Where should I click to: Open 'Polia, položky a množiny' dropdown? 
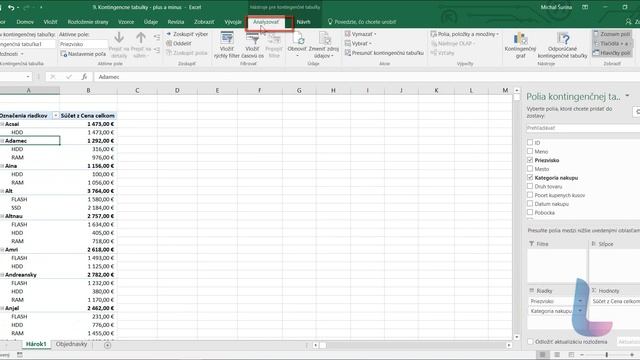pyautogui.click(x=464, y=34)
